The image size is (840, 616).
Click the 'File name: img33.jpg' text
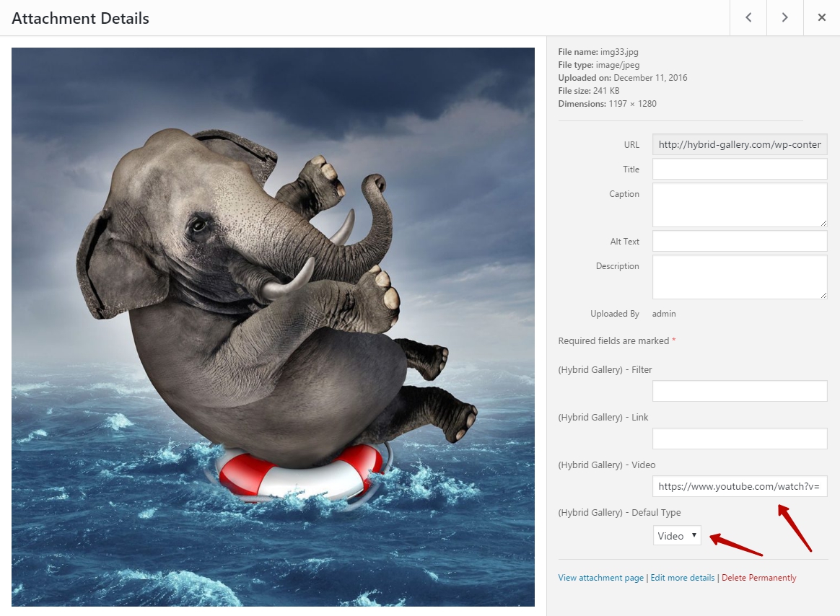pos(598,52)
